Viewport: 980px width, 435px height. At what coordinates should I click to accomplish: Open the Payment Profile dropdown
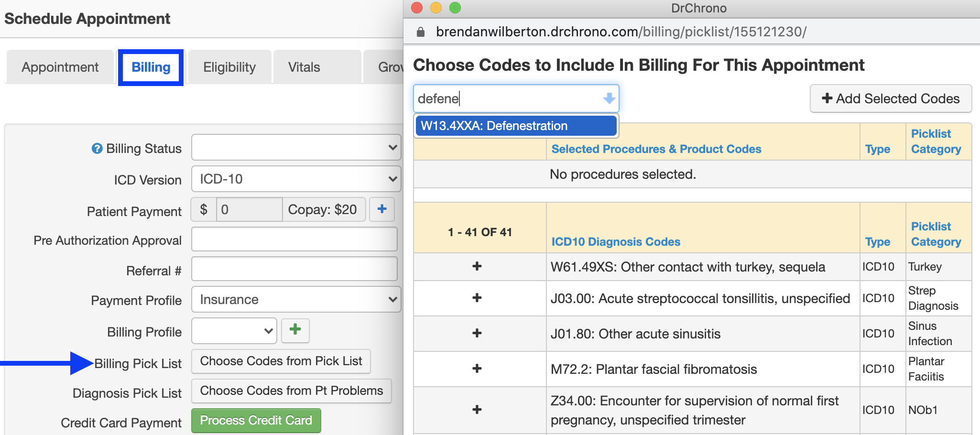[296, 299]
